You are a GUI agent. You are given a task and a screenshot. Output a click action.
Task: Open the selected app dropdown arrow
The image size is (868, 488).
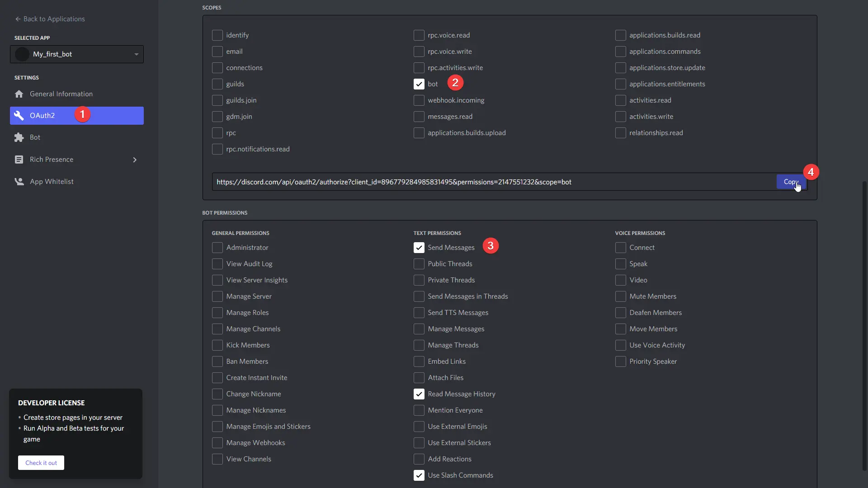136,54
